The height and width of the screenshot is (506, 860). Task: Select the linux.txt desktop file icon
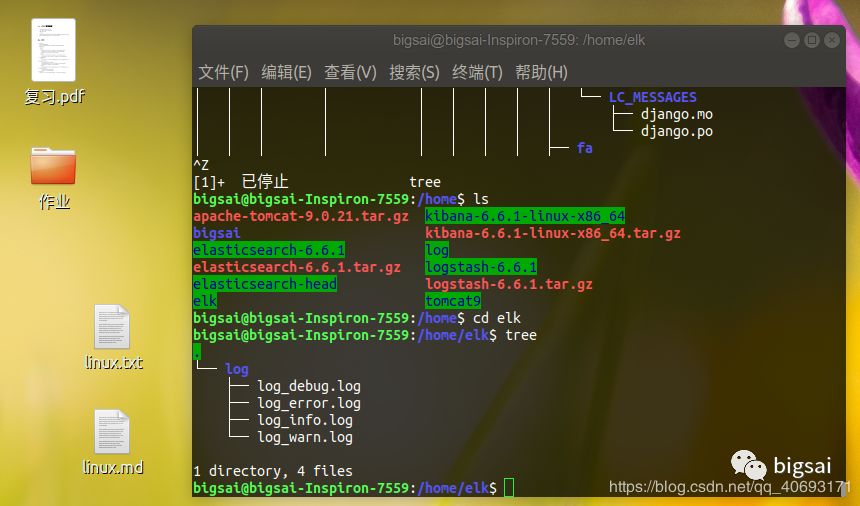(112, 326)
